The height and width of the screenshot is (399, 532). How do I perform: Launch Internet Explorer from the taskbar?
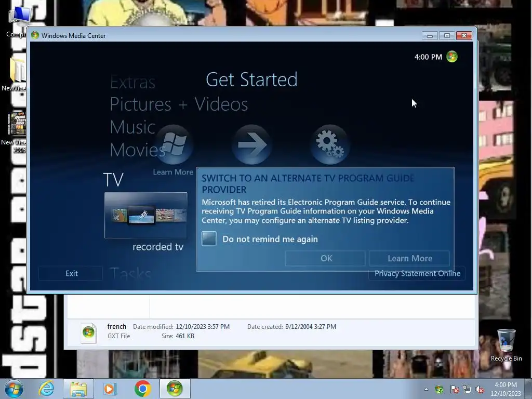click(x=46, y=389)
